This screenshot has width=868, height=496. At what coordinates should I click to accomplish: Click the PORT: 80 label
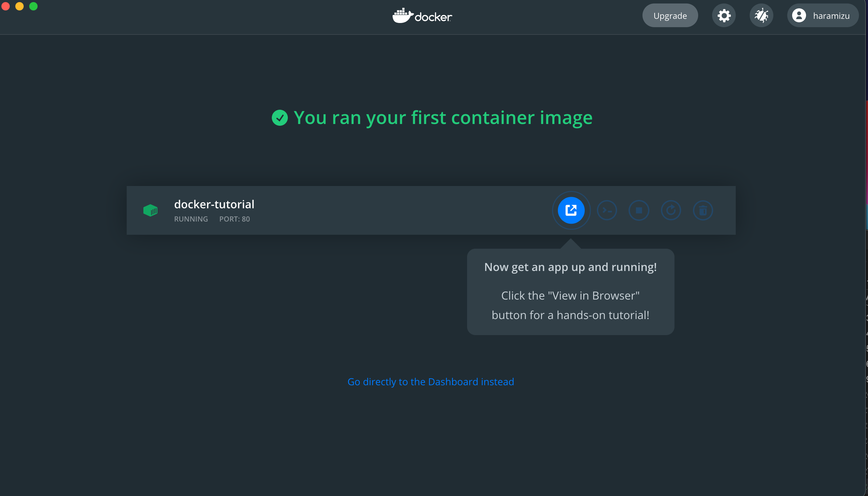pos(235,219)
